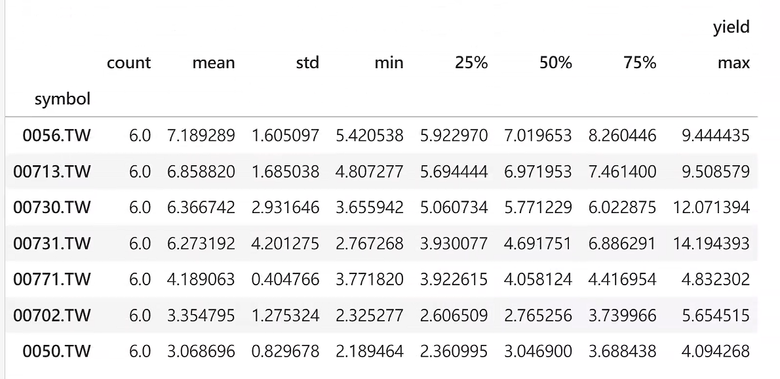
Task: Select the 0050.TW row label
Action: point(57,351)
